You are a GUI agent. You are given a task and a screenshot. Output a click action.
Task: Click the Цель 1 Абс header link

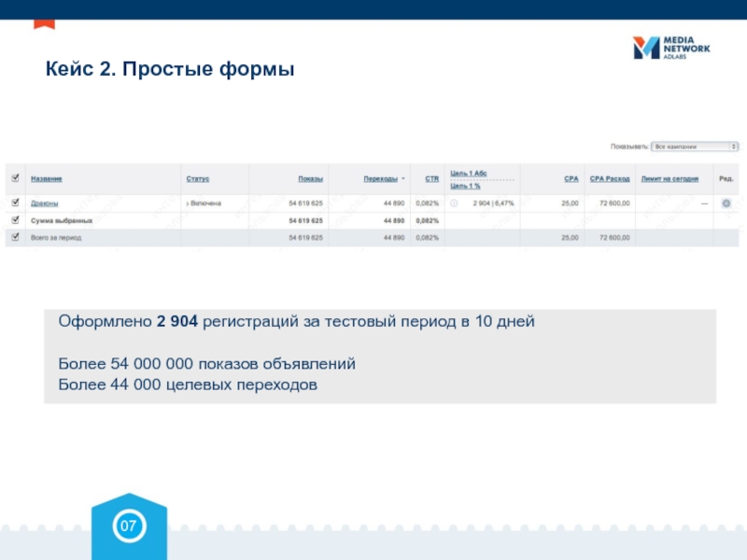pyautogui.click(x=469, y=173)
